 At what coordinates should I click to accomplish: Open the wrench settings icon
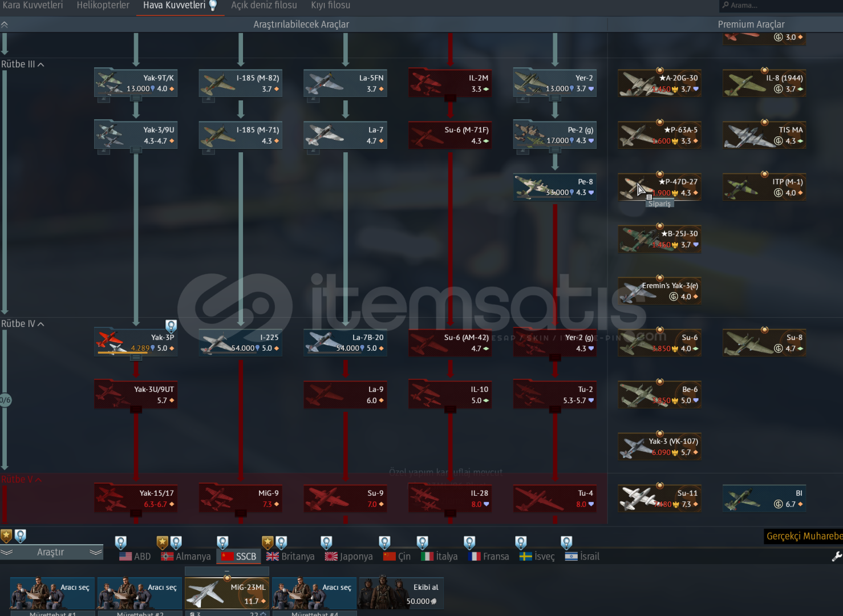837,557
